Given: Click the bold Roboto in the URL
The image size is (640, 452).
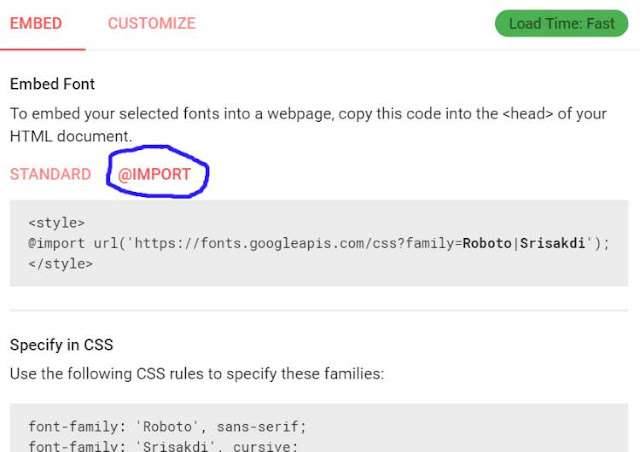Looking at the screenshot, I should click(487, 243).
